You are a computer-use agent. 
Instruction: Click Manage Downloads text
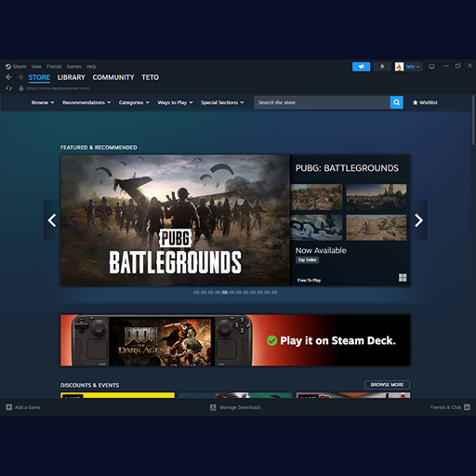click(240, 407)
